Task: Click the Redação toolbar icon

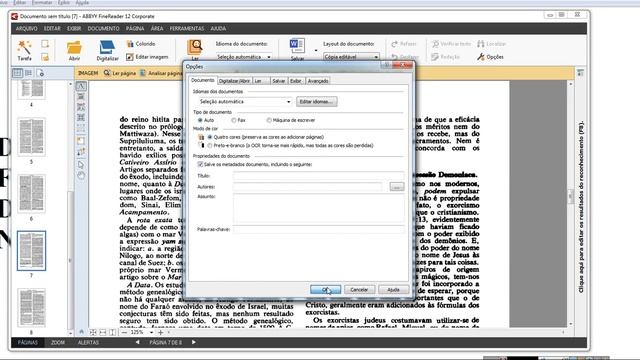Action: tap(435, 57)
